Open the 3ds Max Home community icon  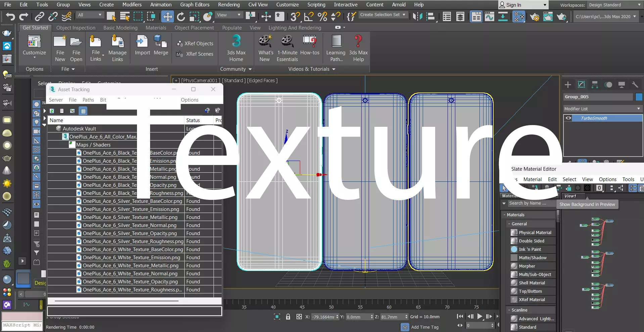[x=236, y=48]
